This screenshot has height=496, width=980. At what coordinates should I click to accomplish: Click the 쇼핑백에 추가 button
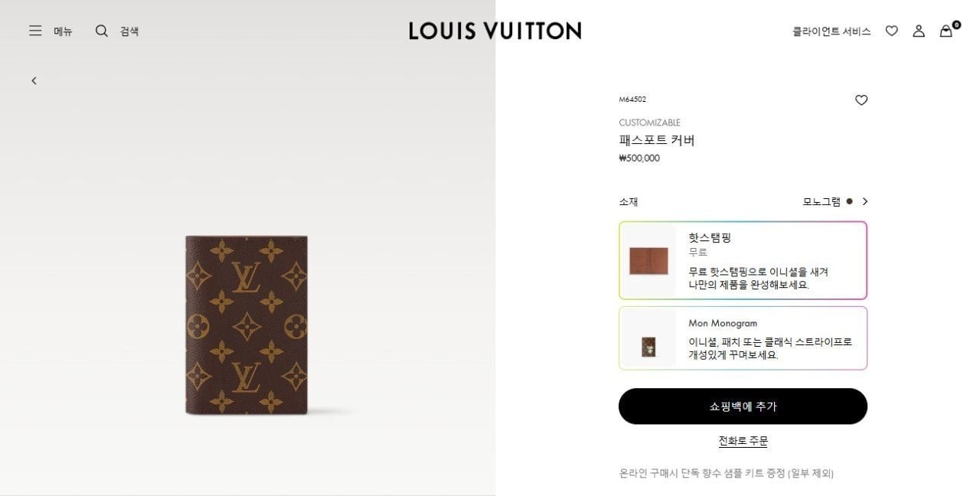pyautogui.click(x=743, y=406)
